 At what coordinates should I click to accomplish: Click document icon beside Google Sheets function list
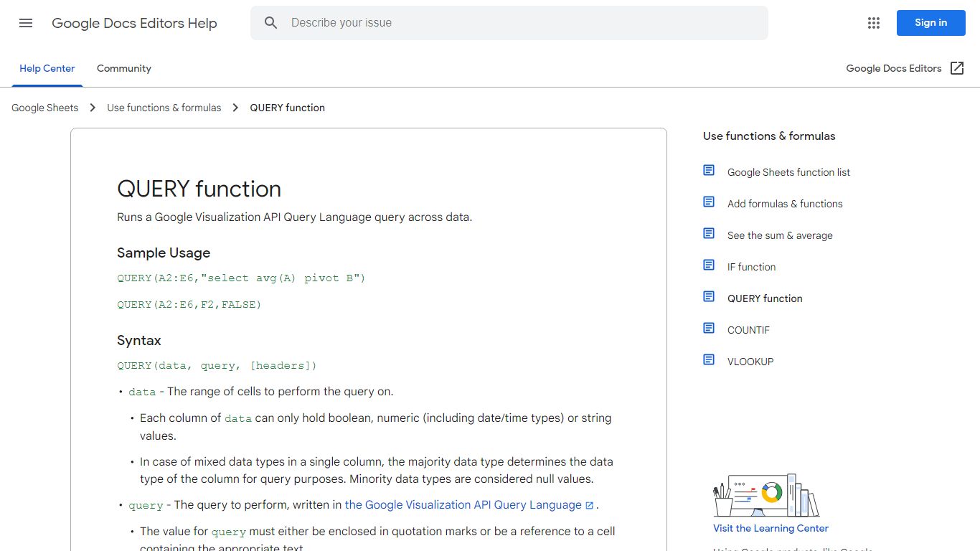(x=709, y=171)
